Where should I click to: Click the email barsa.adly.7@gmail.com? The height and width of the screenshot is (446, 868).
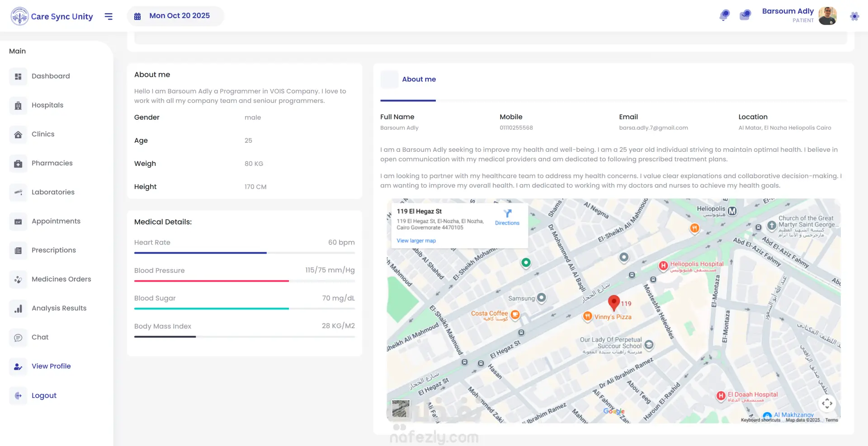(653, 128)
